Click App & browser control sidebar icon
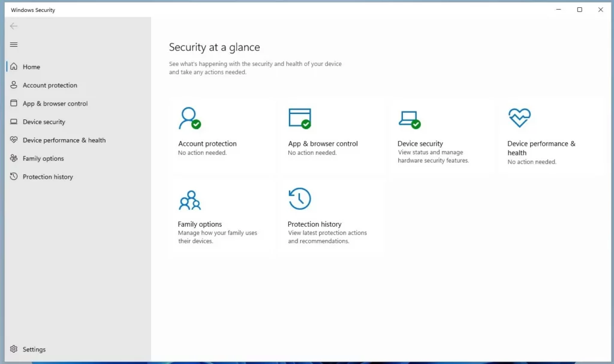The image size is (614, 364). click(14, 103)
